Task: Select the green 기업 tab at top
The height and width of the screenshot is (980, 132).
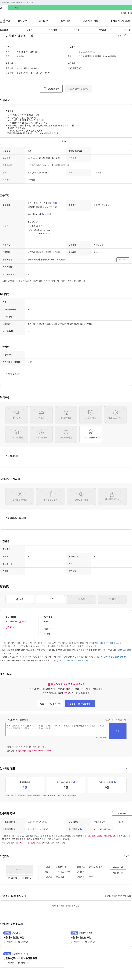Action: tap(16, 8)
